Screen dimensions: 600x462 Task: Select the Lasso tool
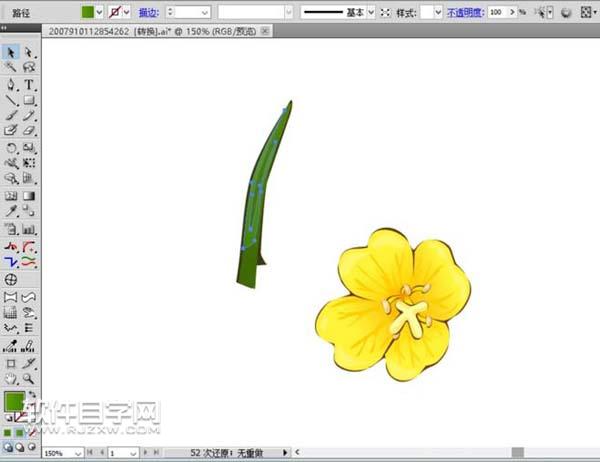pos(29,67)
